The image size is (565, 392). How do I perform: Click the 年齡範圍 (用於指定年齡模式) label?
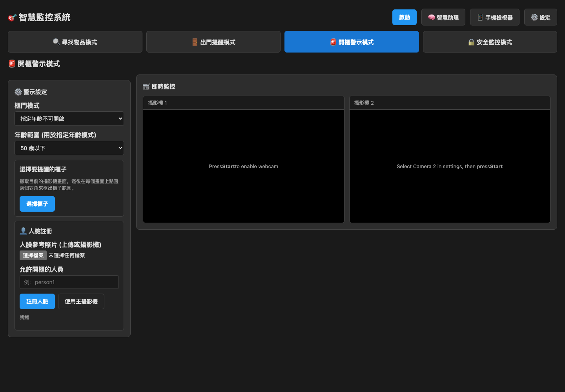[55, 135]
